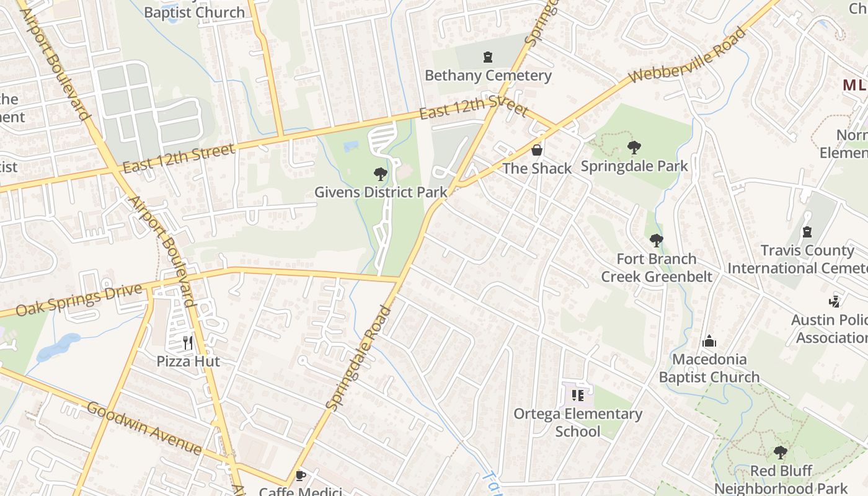Screen dimensions: 868x496
Task: Select the Ortega Elementary School icon
Action: [x=578, y=396]
